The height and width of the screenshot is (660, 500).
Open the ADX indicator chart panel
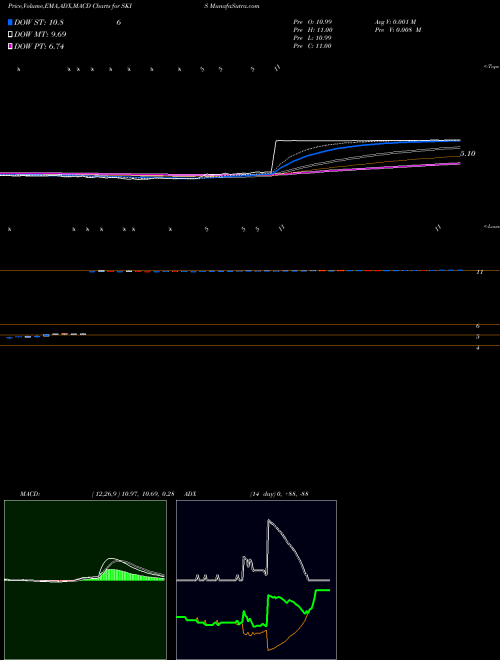pyautogui.click(x=256, y=580)
